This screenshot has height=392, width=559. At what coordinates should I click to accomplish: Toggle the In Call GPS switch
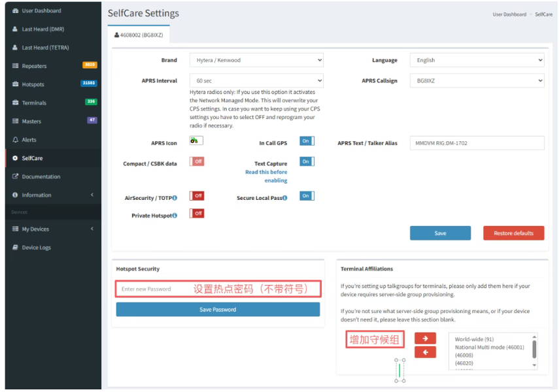tap(307, 141)
